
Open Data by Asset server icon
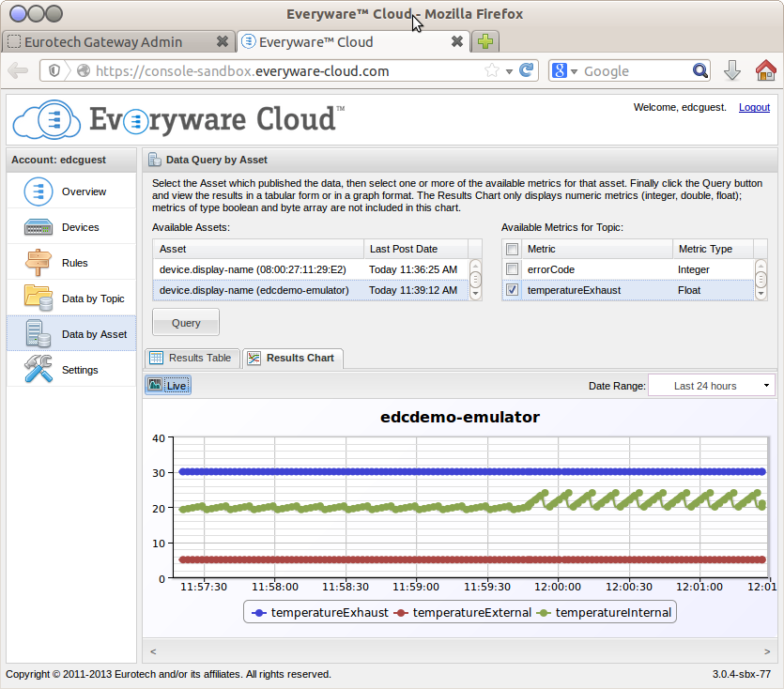[38, 334]
